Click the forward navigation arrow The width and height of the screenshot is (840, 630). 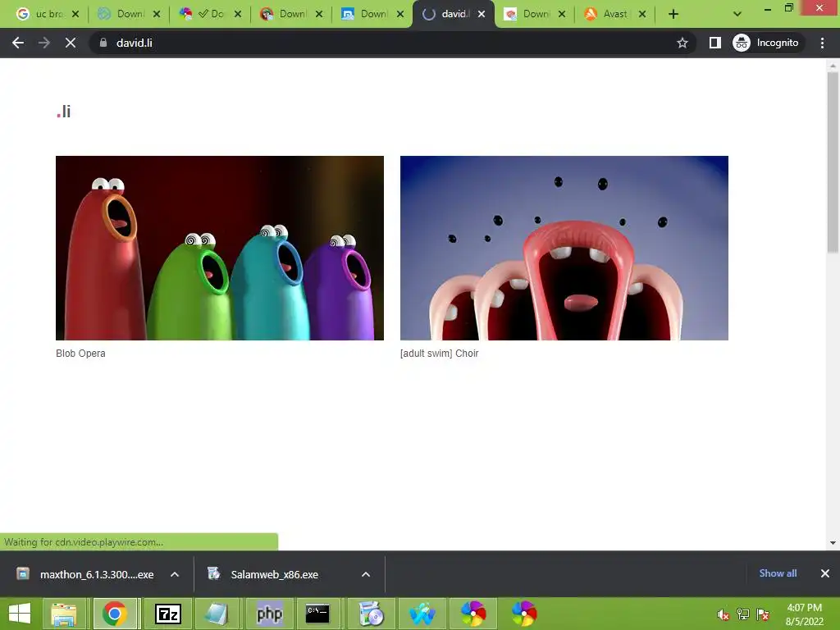coord(44,43)
